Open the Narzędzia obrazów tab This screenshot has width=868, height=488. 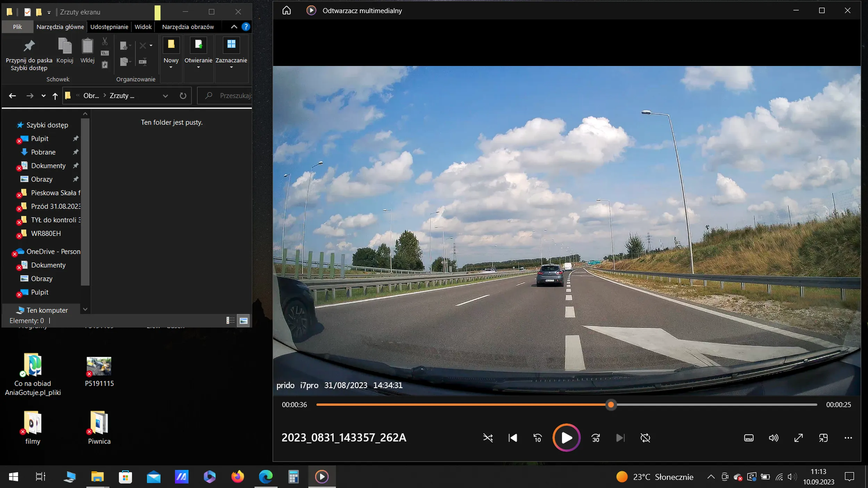[188, 26]
